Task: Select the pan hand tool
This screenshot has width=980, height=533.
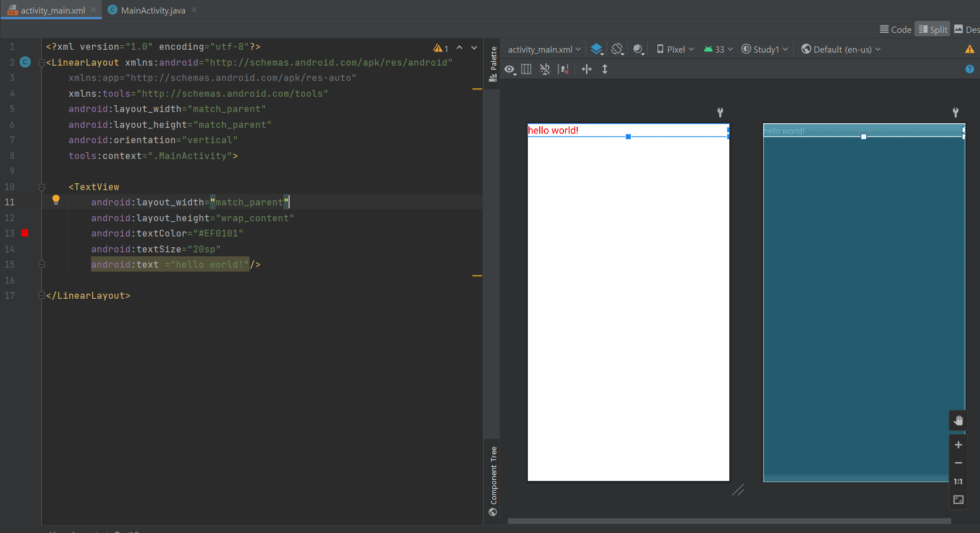Action: tap(958, 420)
